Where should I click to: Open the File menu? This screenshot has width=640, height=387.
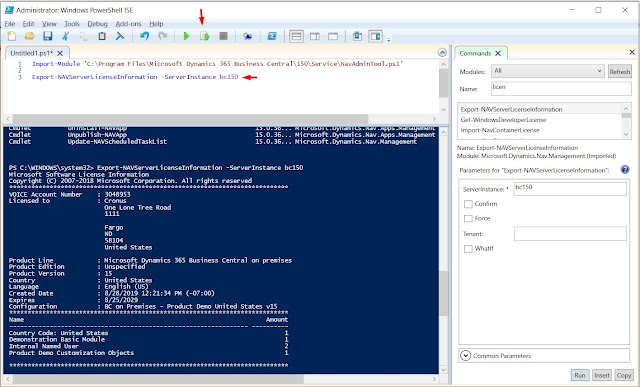(10, 24)
